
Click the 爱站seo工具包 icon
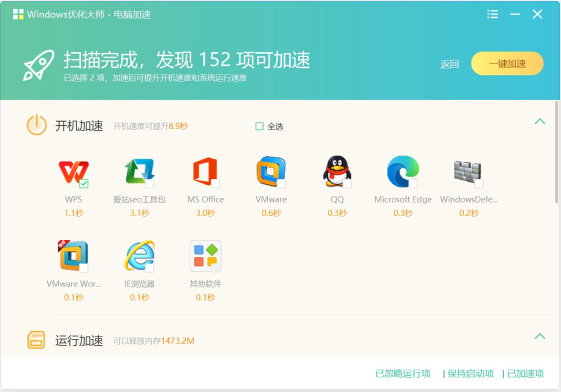click(x=140, y=171)
